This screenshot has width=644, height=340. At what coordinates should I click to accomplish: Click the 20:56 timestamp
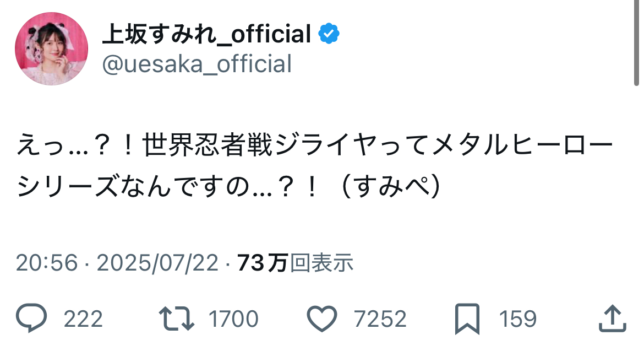point(47,263)
